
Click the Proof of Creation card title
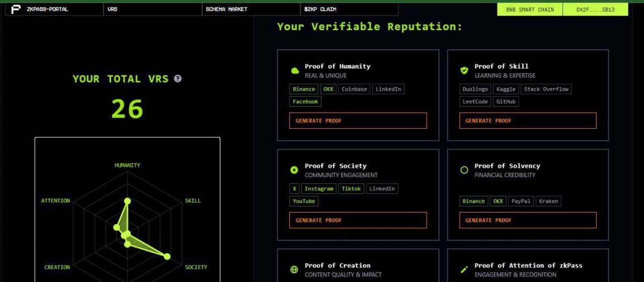pos(338,265)
